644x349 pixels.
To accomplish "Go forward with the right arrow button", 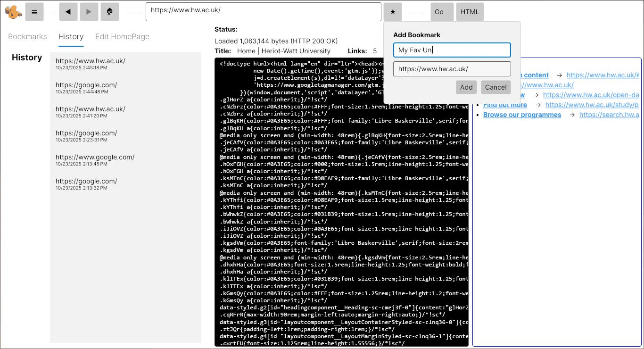I will coord(89,12).
